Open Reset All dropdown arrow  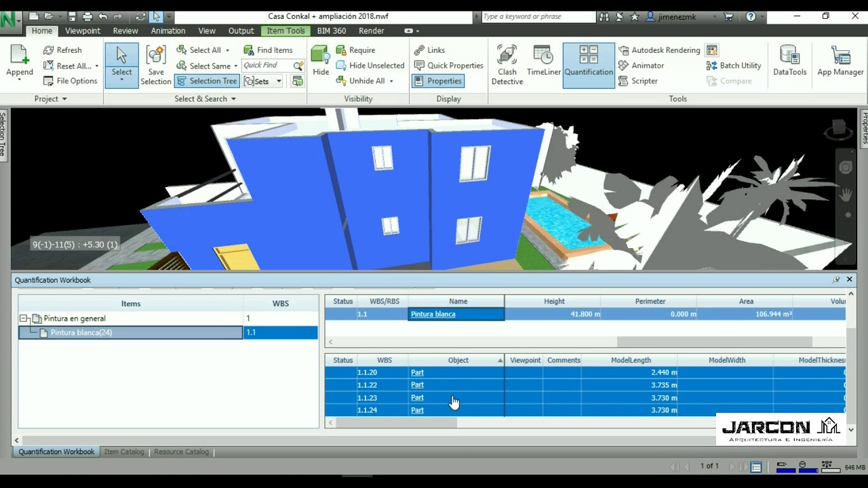coord(96,66)
